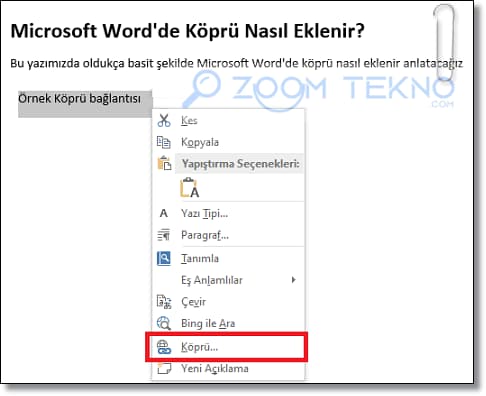Click the scissors icon beside Kes

(x=164, y=120)
